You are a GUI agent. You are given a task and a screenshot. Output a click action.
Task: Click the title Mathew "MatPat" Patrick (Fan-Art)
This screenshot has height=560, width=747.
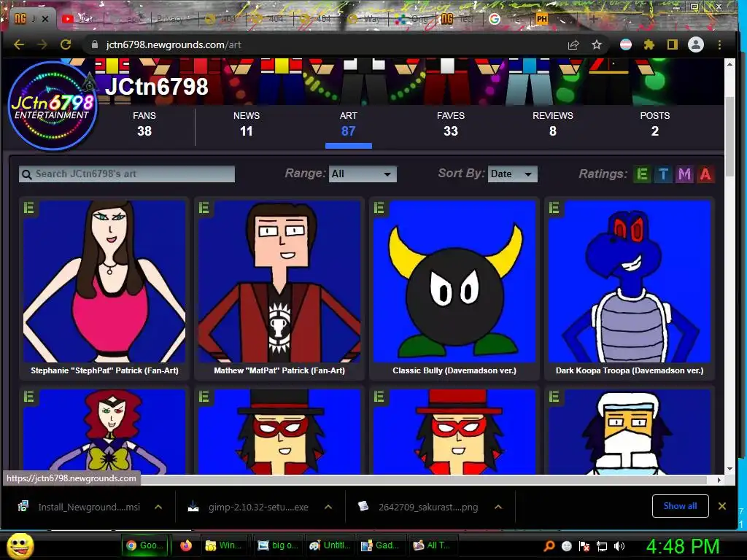(x=279, y=370)
